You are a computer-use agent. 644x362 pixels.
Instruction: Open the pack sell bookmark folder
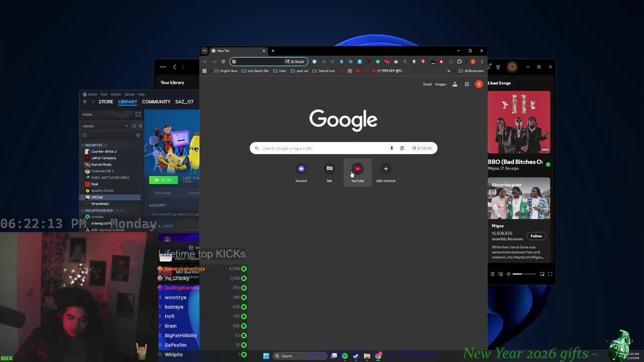(299, 71)
